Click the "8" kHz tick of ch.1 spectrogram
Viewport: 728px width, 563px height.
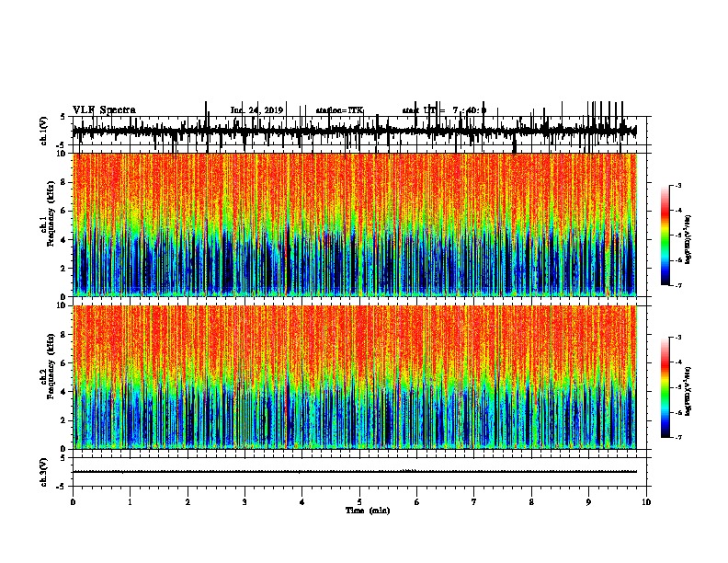tap(64, 182)
